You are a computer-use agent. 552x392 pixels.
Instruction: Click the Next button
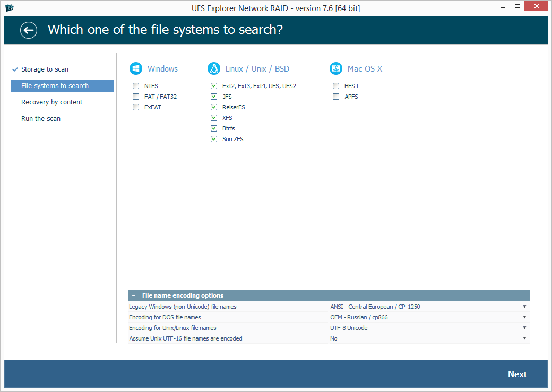pyautogui.click(x=517, y=374)
